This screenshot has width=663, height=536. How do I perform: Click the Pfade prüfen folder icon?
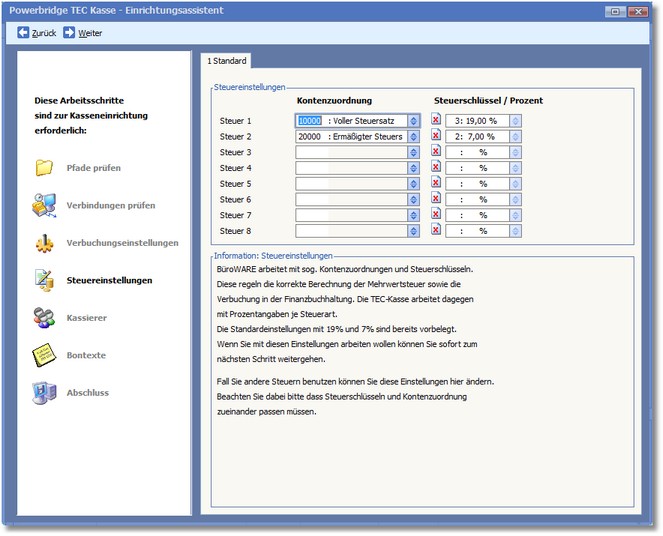pyautogui.click(x=44, y=168)
